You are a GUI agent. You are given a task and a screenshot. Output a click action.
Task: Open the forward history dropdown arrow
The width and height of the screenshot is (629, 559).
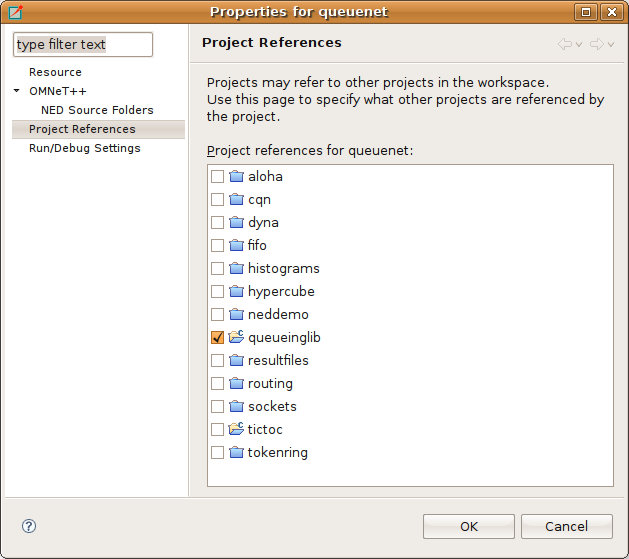(x=611, y=45)
